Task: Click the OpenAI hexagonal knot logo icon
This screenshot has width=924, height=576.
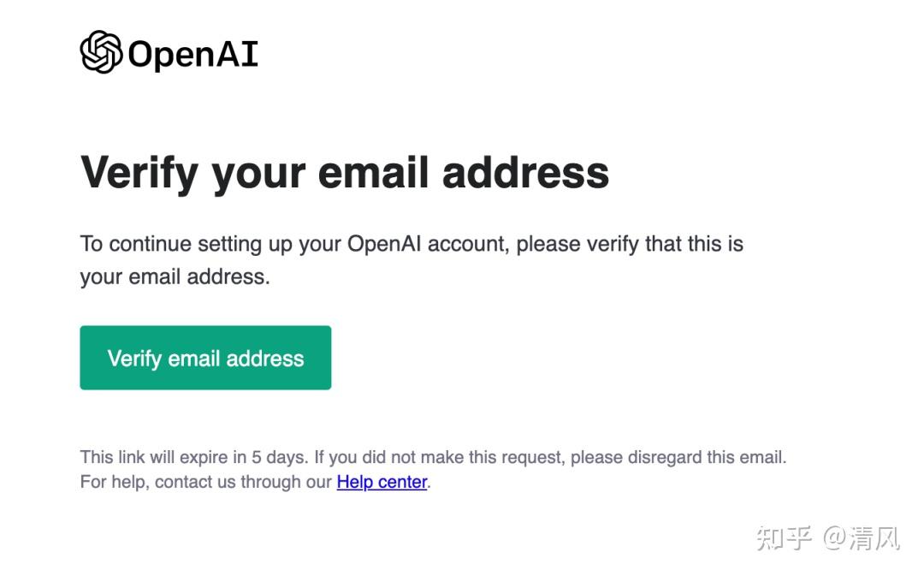Action: click(x=100, y=52)
